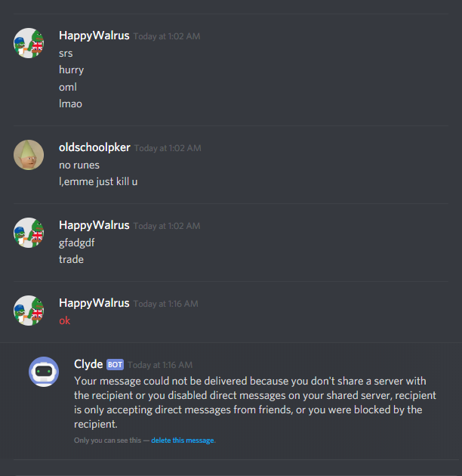Click HappyWalrus avatar beside the 'srs' message
This screenshot has height=476, width=462.
29,43
